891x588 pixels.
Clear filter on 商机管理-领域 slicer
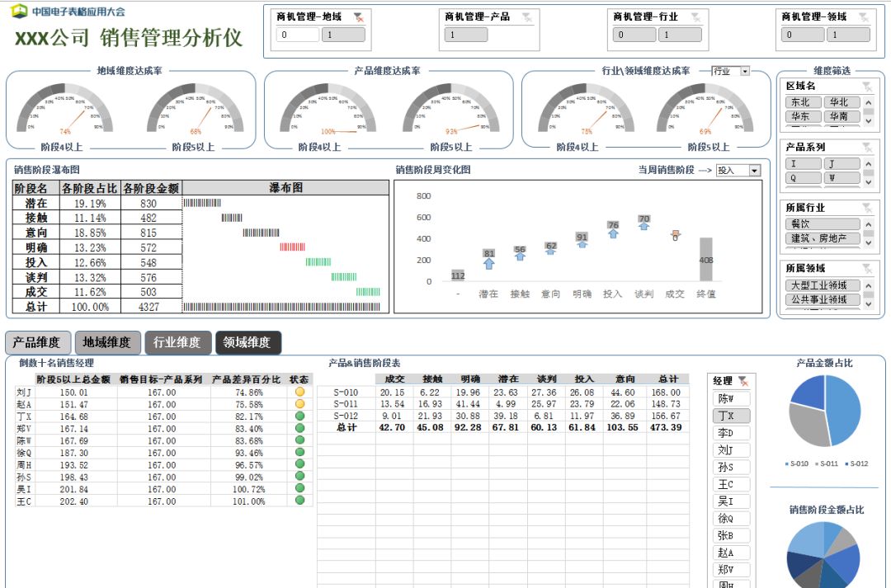pos(864,17)
